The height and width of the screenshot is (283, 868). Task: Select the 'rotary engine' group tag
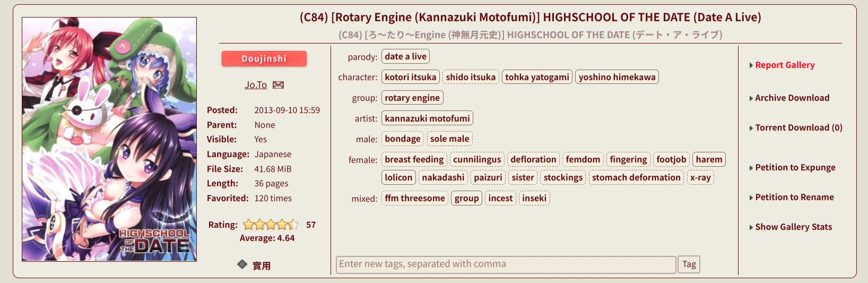coord(412,98)
